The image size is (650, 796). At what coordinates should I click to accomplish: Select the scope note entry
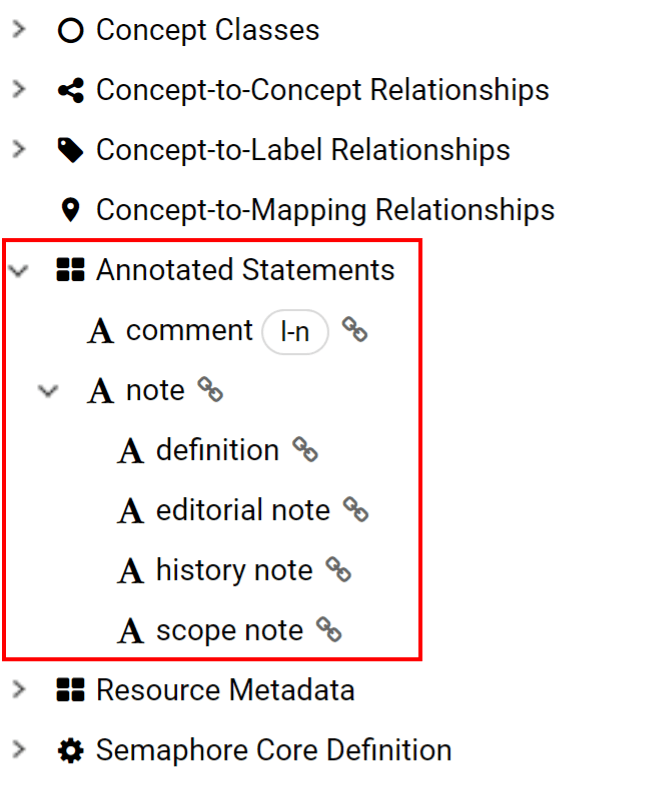229,630
